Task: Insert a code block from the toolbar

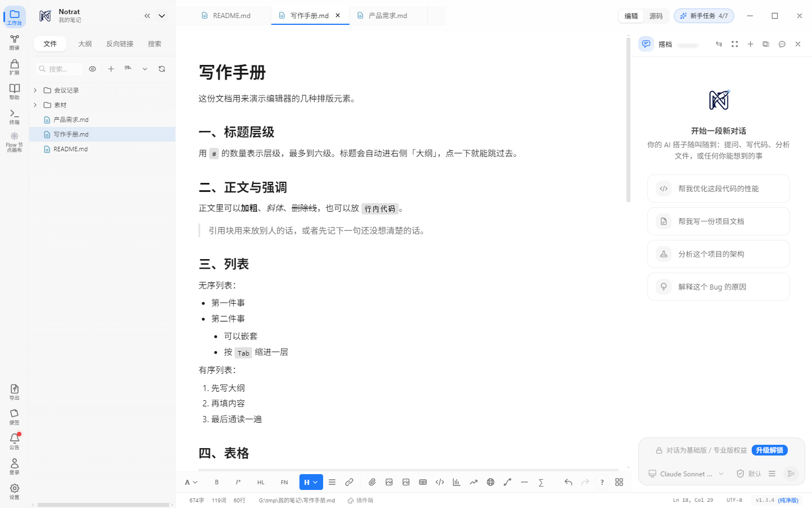Action: click(x=440, y=482)
